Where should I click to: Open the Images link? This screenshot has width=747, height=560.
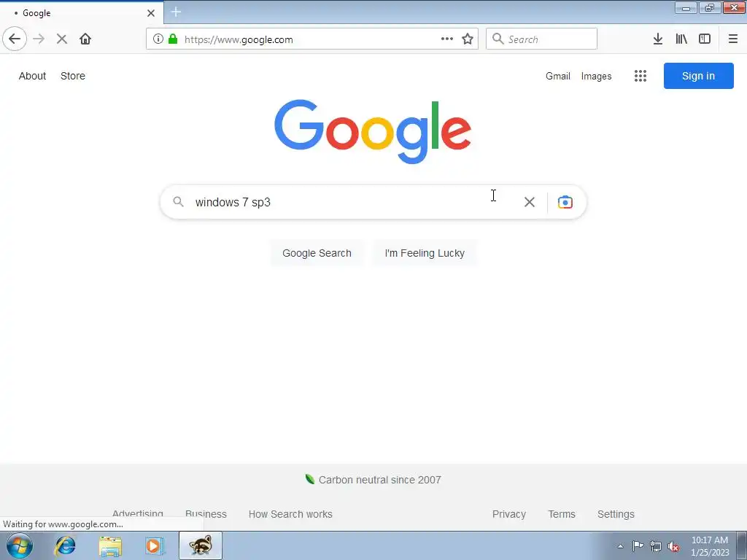coord(596,76)
